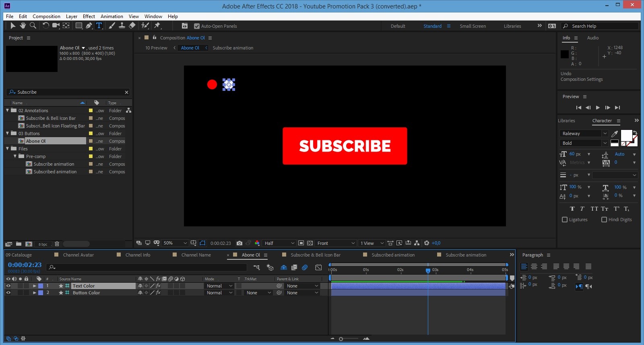The image size is (644, 345).
Task: Click Reset Exposure icon
Action: (427, 243)
